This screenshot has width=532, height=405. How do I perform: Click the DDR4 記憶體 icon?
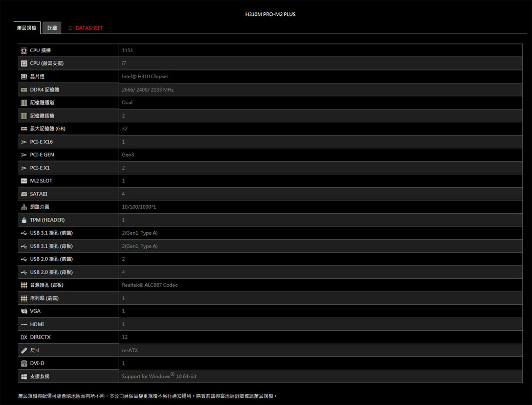[24, 89]
